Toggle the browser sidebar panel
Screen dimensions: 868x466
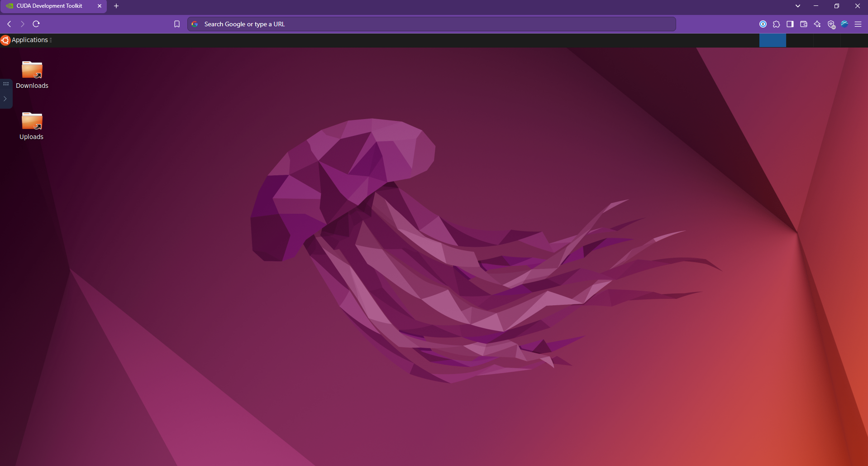point(790,24)
